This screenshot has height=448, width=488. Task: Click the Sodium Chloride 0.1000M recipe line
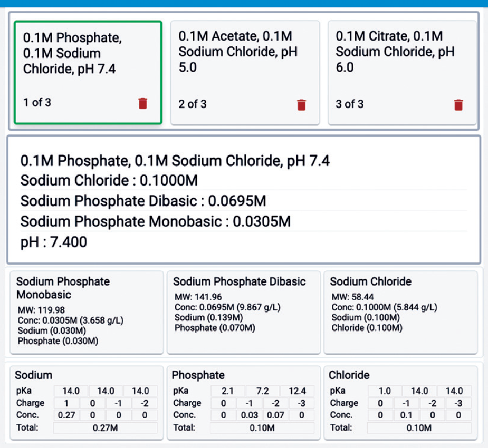click(109, 181)
